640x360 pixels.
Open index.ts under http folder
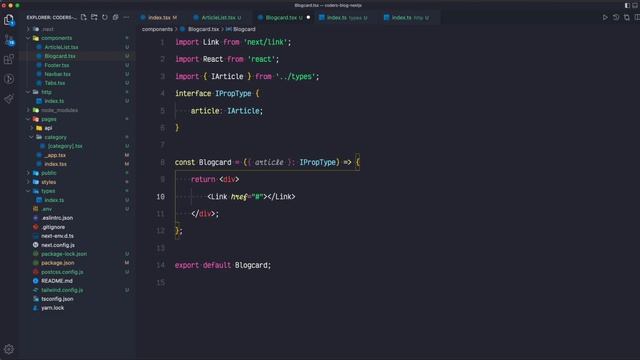(x=54, y=101)
